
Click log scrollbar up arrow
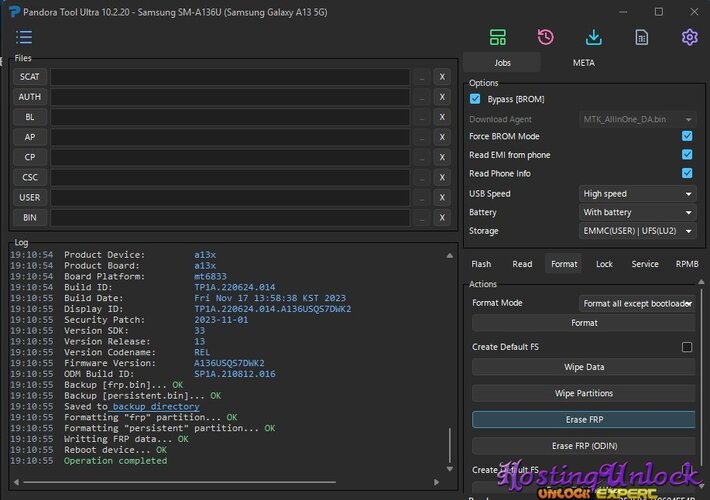pos(449,255)
